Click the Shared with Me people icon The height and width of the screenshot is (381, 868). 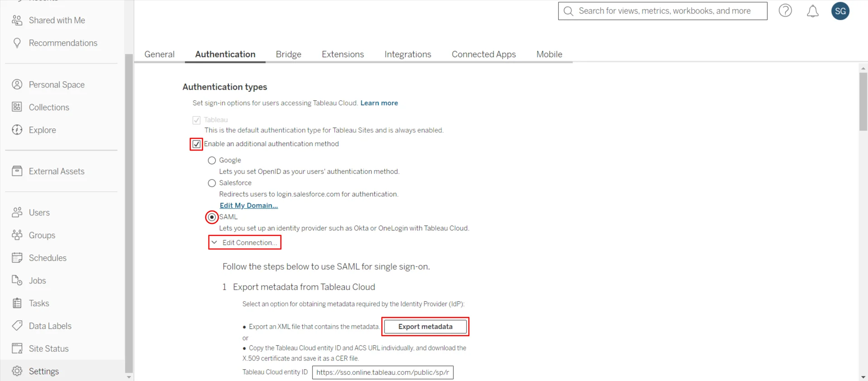pos(17,20)
